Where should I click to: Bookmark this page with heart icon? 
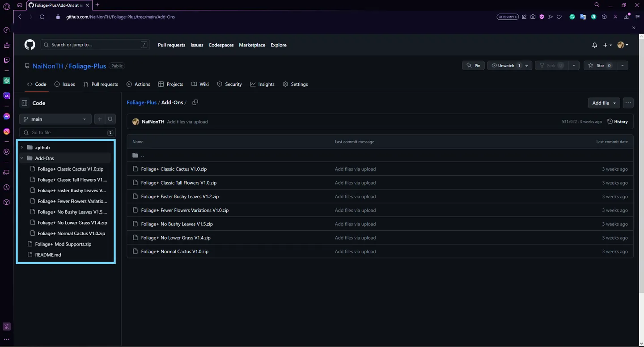click(x=559, y=17)
